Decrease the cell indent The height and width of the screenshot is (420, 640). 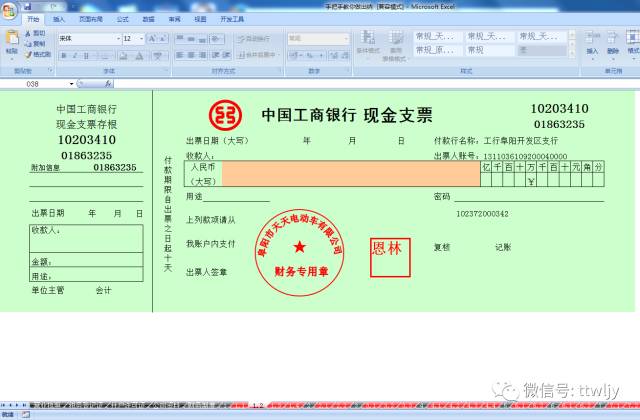pyautogui.click(x=216, y=55)
